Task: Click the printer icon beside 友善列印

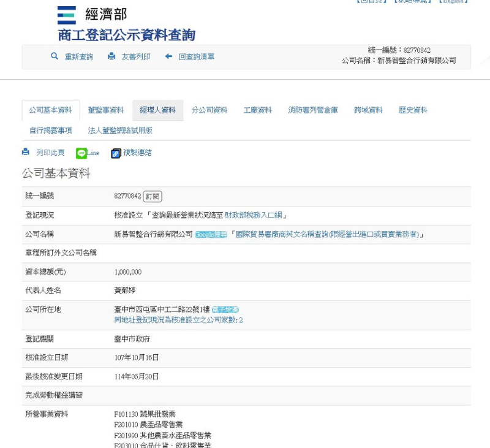Action: click(x=111, y=56)
